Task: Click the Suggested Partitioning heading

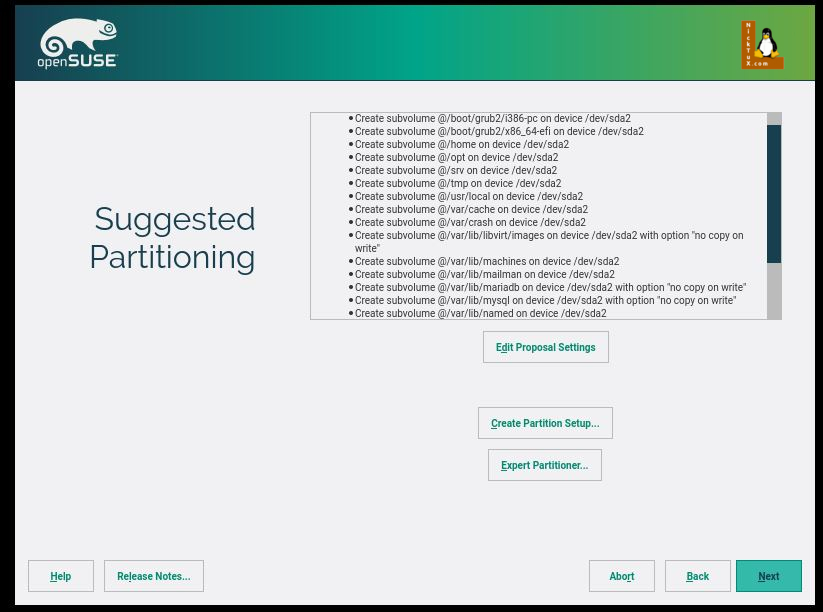Action: (173, 238)
